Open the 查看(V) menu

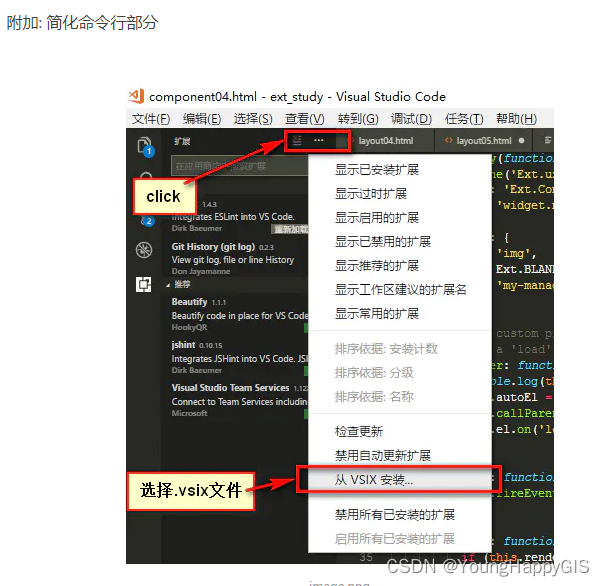pos(305,119)
